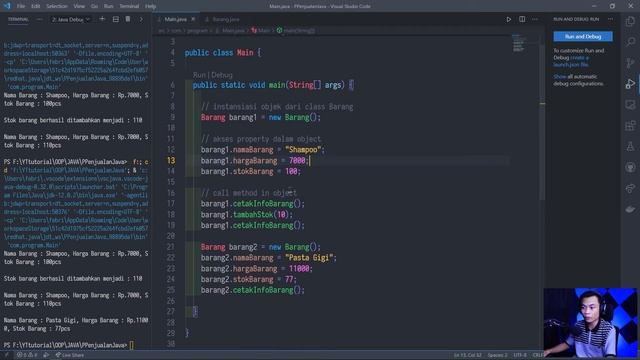Split the terminal panel
640x360 pixels.
[116, 19]
